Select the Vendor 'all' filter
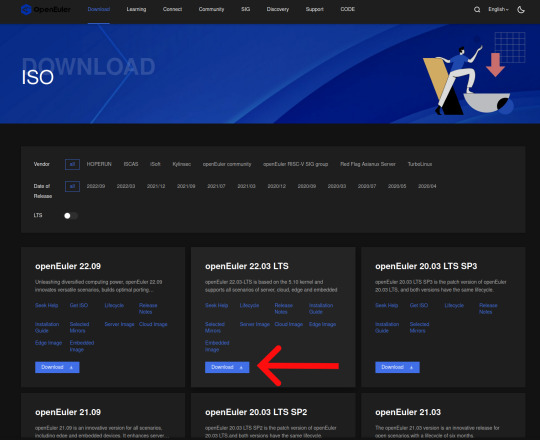 click(x=72, y=164)
